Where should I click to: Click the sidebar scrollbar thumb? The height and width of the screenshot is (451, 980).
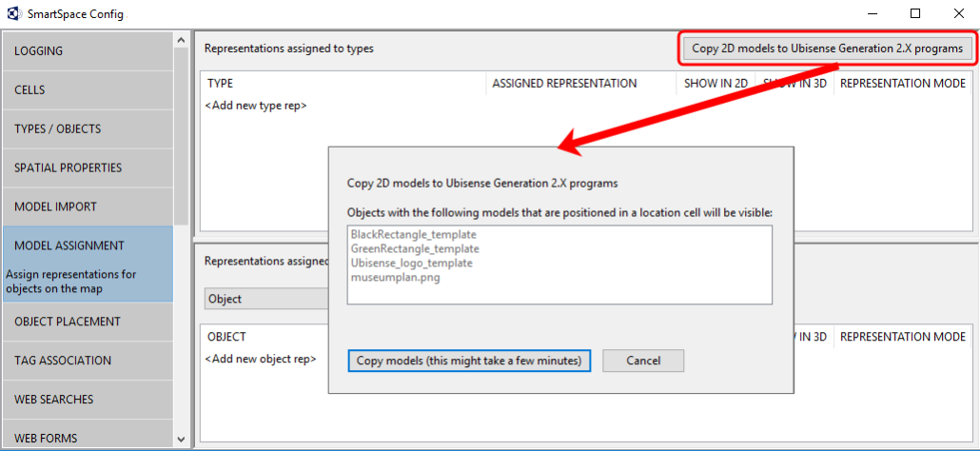(x=181, y=136)
